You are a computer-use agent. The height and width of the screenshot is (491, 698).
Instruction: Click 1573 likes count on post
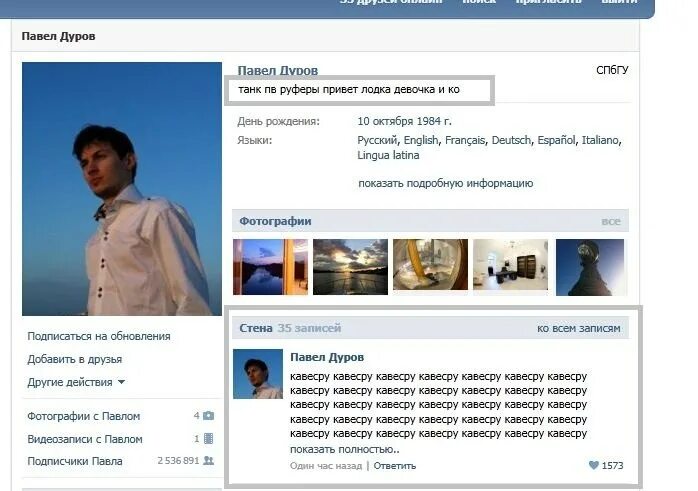(612, 466)
